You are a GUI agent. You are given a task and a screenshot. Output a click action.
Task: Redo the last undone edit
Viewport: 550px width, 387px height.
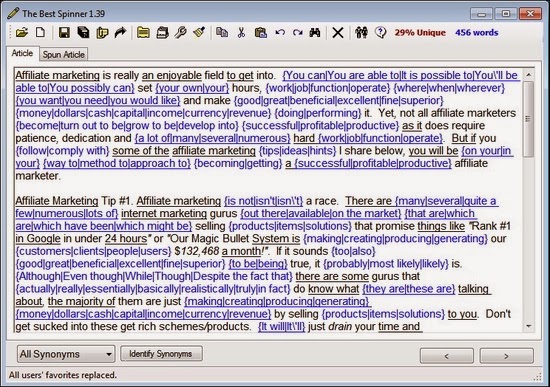[298, 33]
